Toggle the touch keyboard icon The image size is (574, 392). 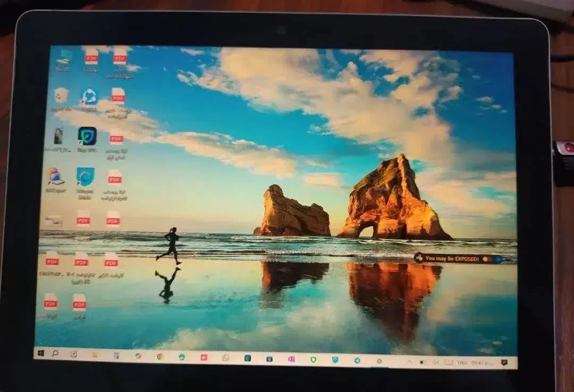(x=448, y=362)
